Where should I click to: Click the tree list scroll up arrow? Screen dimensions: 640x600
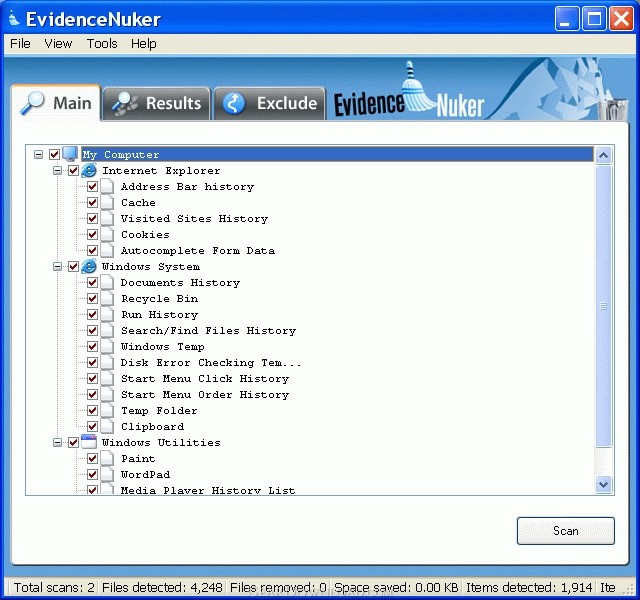click(x=603, y=156)
